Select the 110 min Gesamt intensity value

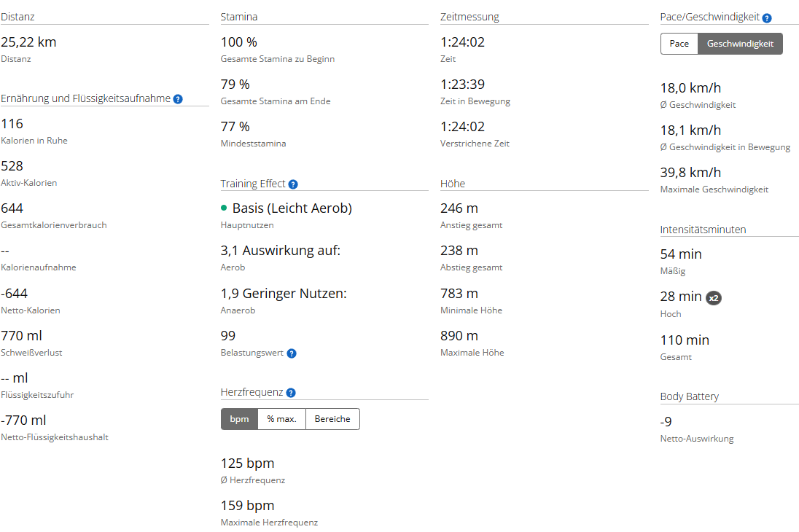[685, 340]
